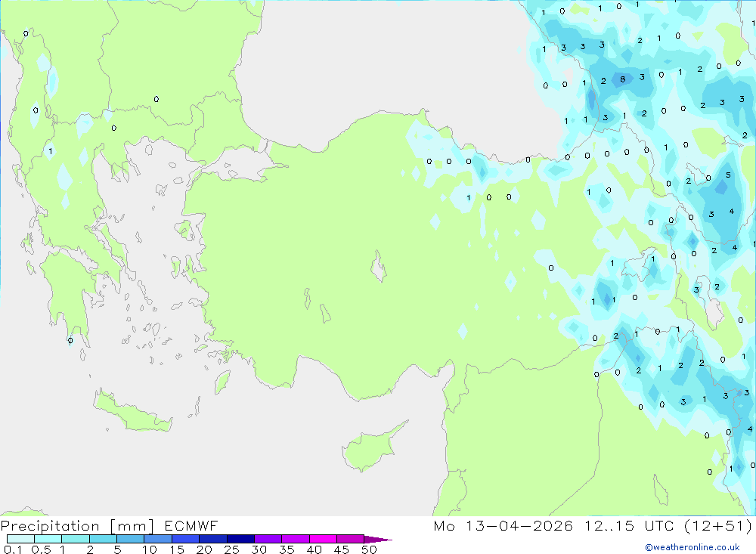Click the legend label '0.5'
Screen dimensions: 756x554
pos(41,549)
